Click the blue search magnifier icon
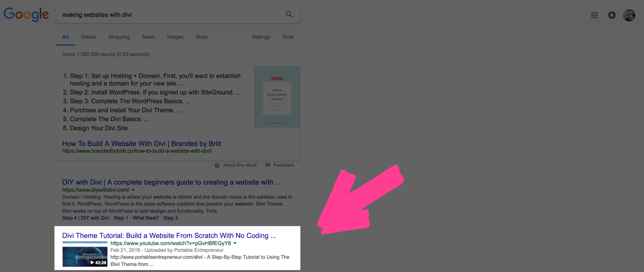 [x=289, y=15]
